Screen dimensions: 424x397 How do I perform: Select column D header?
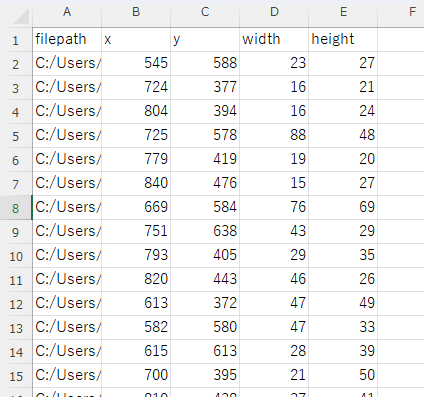[x=274, y=13]
